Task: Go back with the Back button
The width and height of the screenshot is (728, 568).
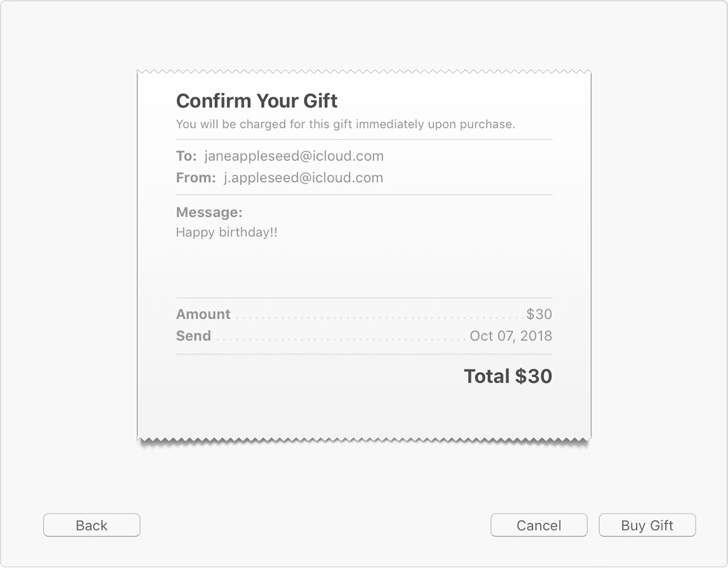Action: (x=92, y=525)
